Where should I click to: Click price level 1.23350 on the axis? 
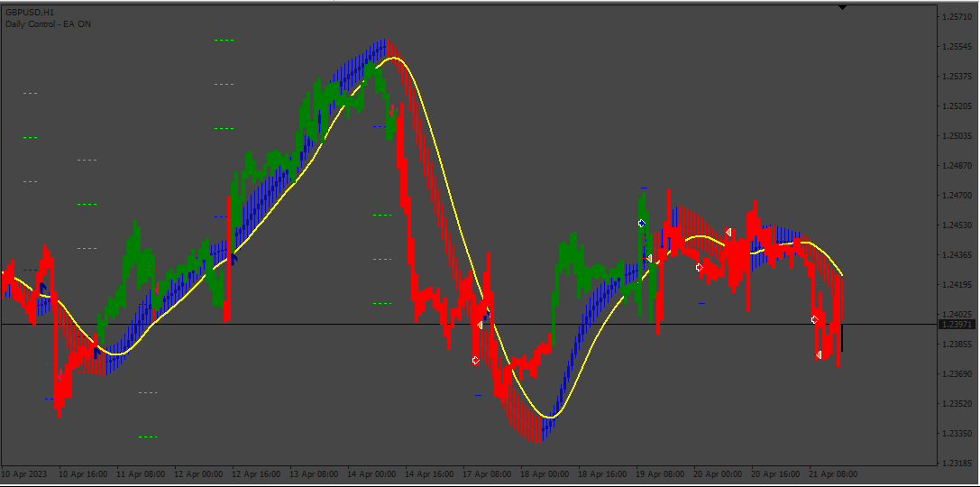click(x=957, y=434)
